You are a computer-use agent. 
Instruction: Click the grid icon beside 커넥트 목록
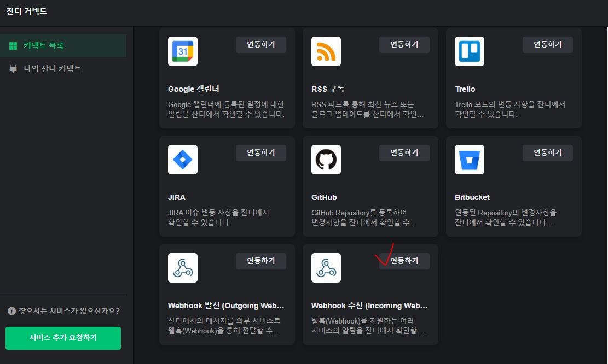[13, 46]
